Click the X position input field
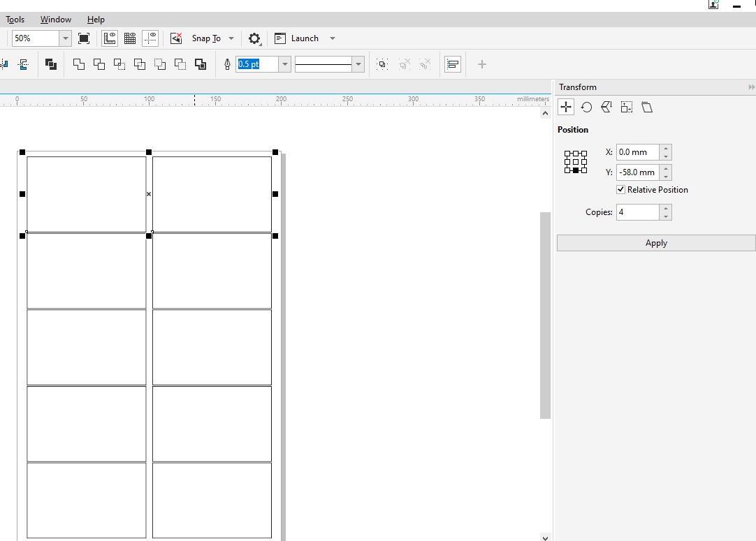The height and width of the screenshot is (541, 756). [638, 152]
